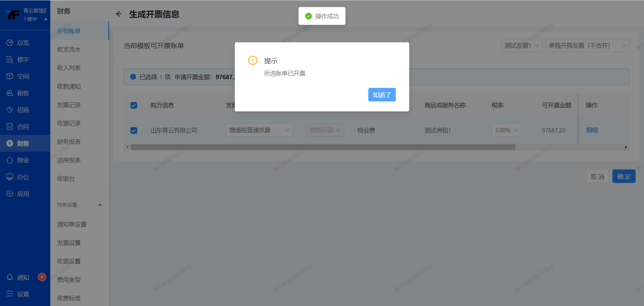
Task: Go to 发票记录 in finance menu
Action: click(x=69, y=105)
